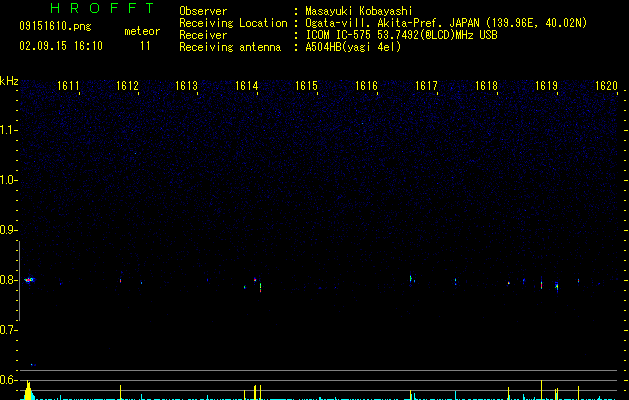This screenshot has width=629, height=400.
Task: Click the 0.9 kHz frequency label
Action: coord(8,230)
